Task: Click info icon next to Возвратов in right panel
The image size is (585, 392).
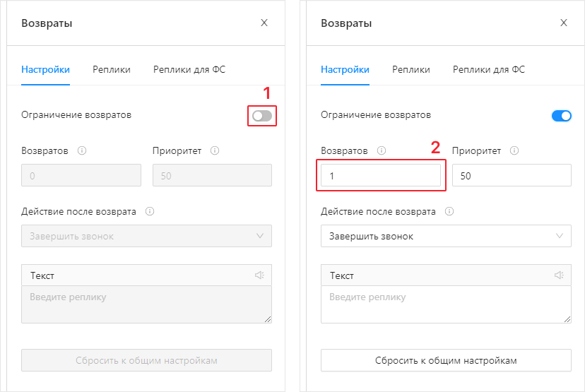Action: [x=382, y=150]
